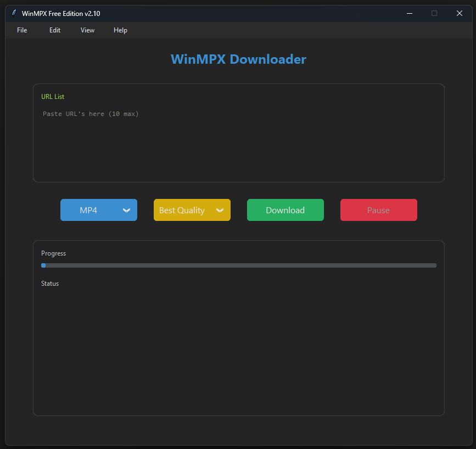Maximize the WinMPX window
Screen dimensions: 476x449
pos(434,13)
